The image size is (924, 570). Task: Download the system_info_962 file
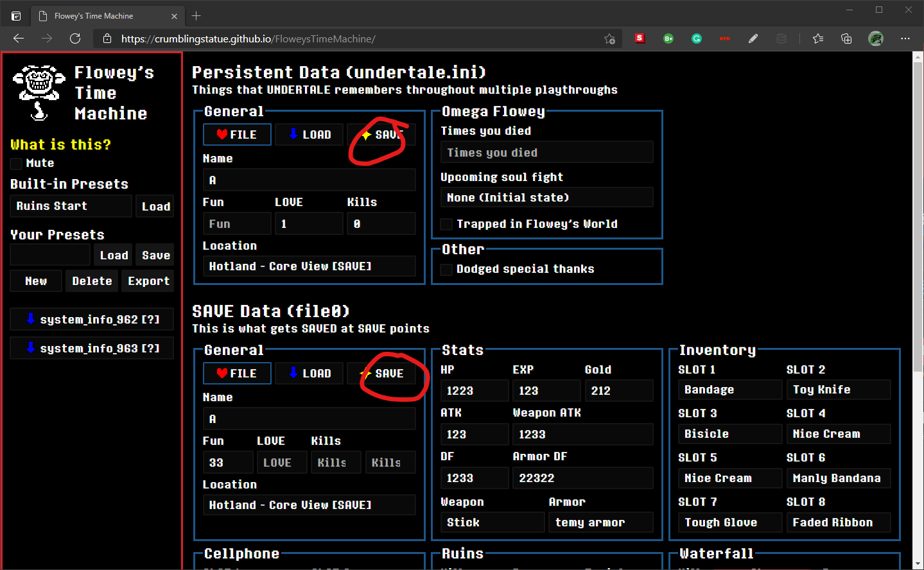pos(92,319)
